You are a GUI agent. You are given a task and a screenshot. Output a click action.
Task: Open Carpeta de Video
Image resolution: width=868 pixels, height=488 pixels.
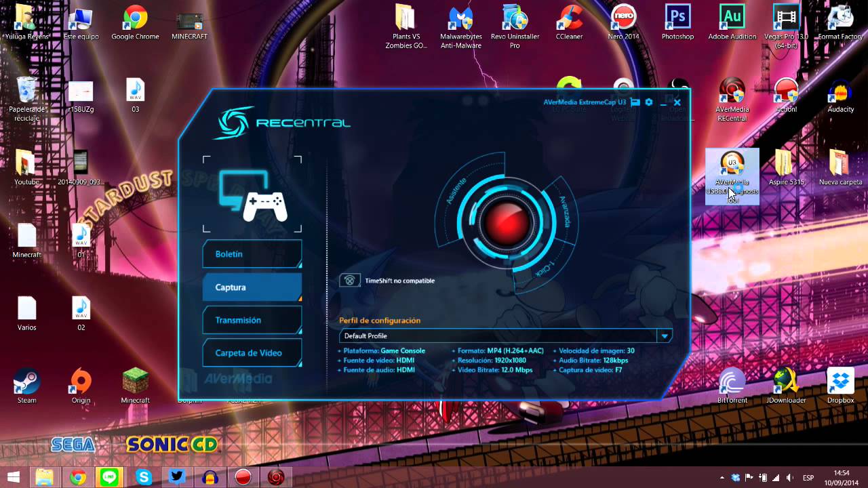[252, 353]
